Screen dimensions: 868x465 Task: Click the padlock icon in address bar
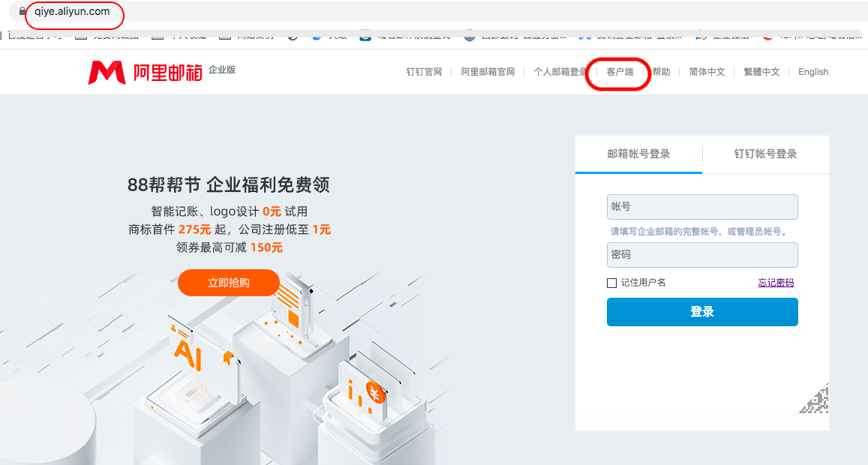[x=23, y=11]
